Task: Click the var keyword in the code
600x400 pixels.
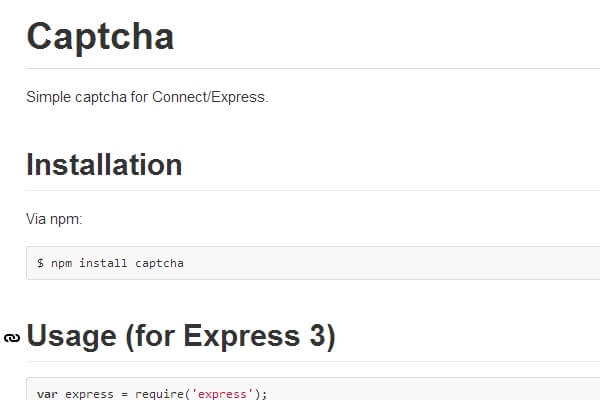Action: point(47,394)
